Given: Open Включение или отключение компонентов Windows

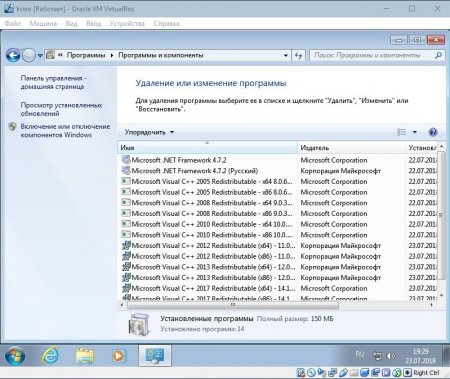Looking at the screenshot, I should pyautogui.click(x=65, y=131).
